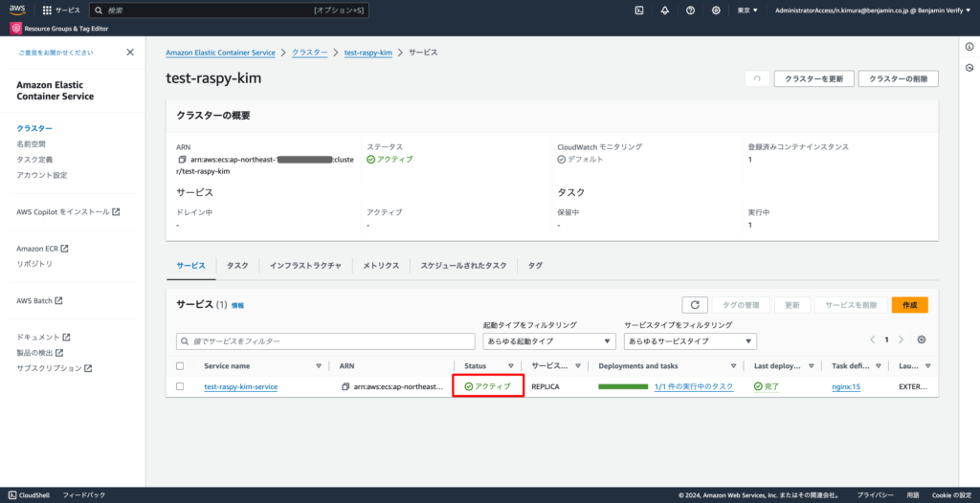Focus the 値でサービスをフィルター search field

pos(325,341)
